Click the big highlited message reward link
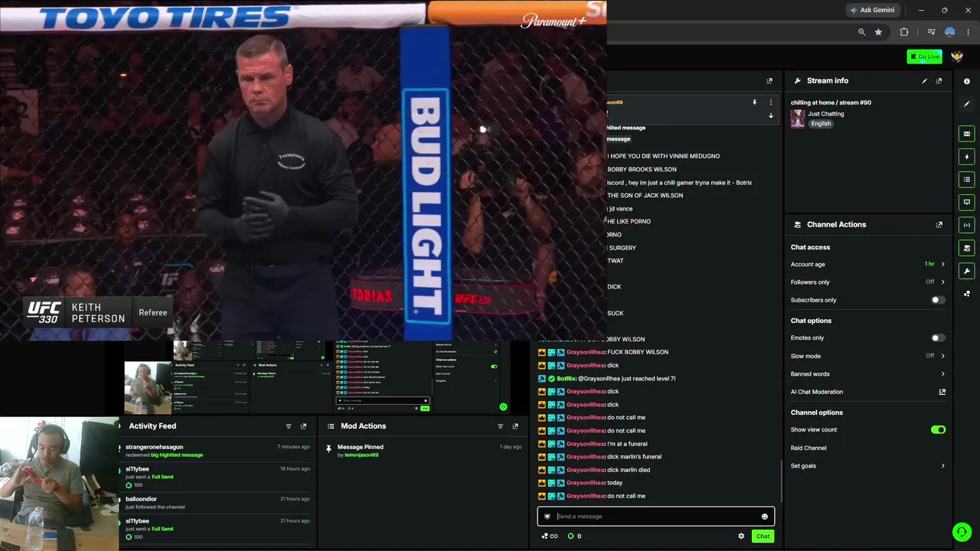 [x=177, y=455]
